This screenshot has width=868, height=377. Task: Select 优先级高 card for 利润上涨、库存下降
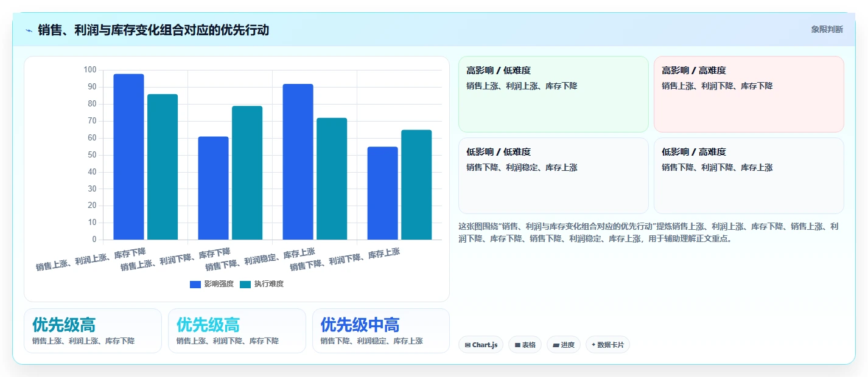(x=93, y=331)
